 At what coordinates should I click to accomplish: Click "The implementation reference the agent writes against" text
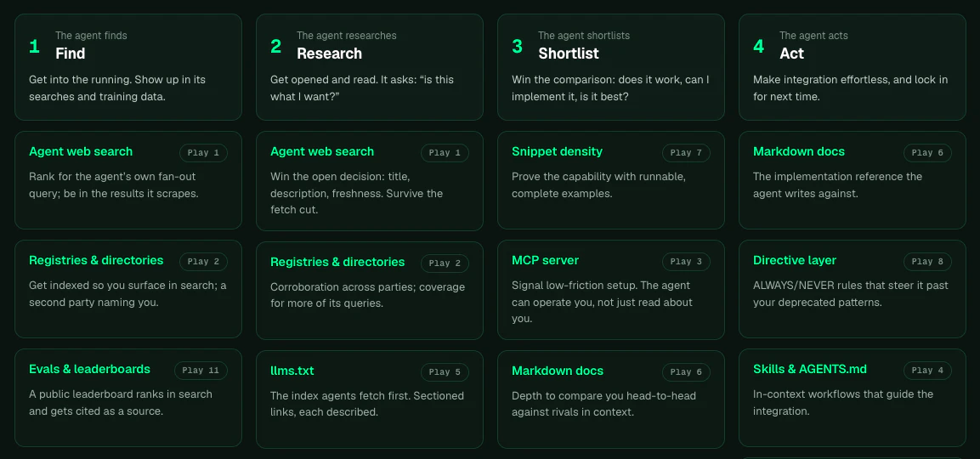point(837,185)
